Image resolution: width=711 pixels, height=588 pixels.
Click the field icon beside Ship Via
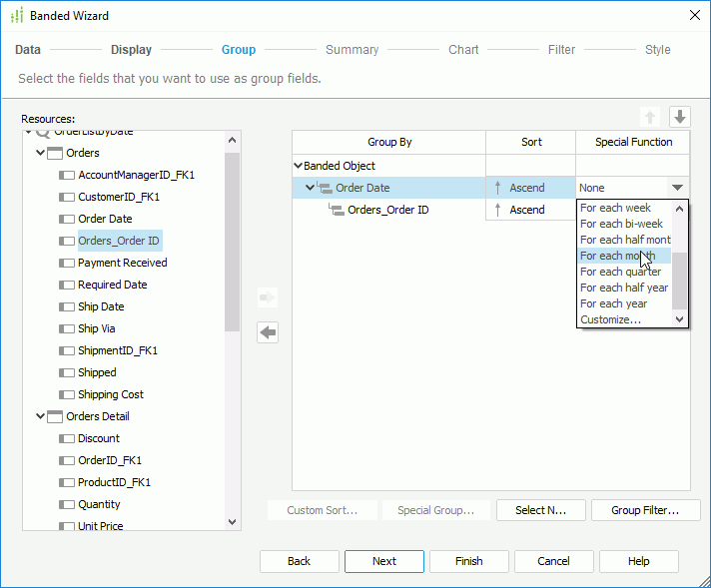coord(67,328)
